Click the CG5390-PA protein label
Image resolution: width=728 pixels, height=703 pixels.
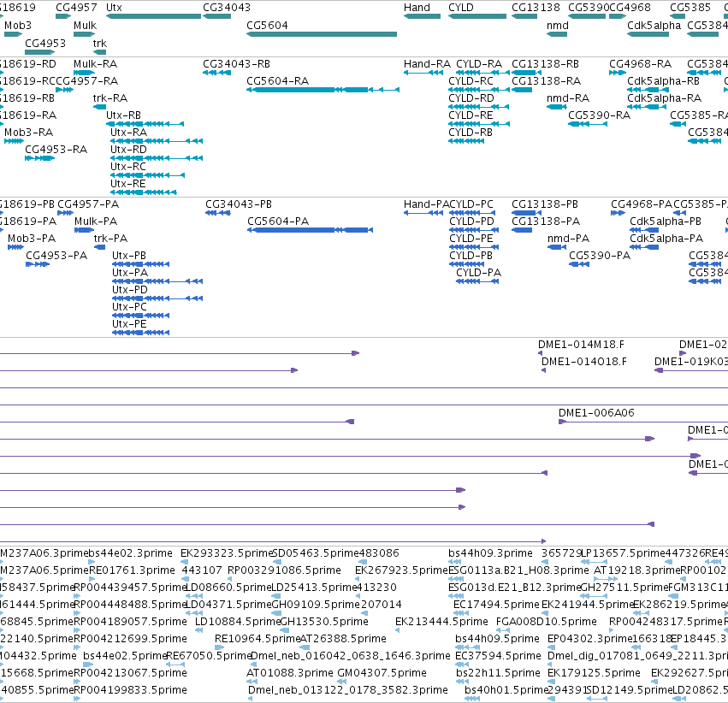[x=600, y=256]
